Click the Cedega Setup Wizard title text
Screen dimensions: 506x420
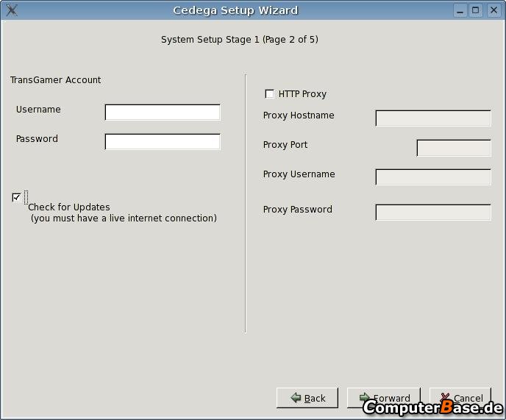click(235, 10)
